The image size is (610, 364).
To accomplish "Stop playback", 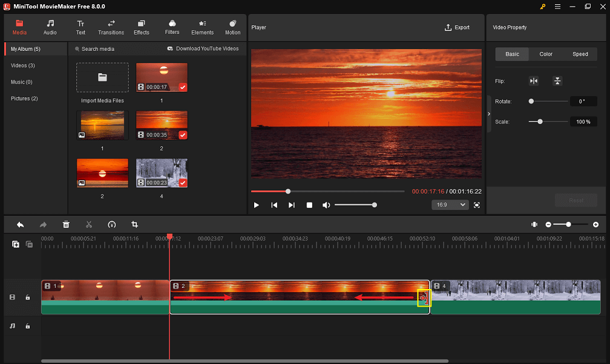I will click(x=309, y=205).
